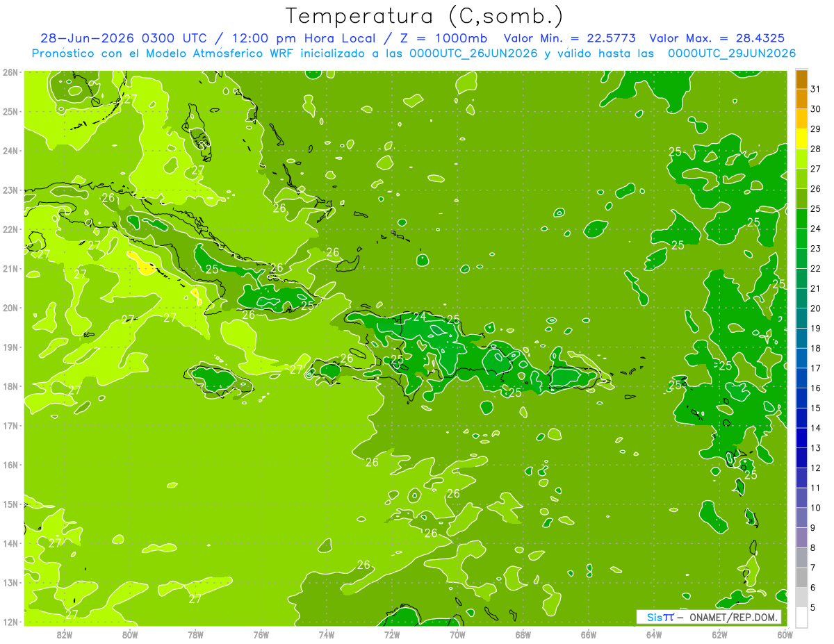Image resolution: width=834 pixels, height=644 pixels.
Task: Click the "21" value on the color bar scale
Action: point(816,288)
